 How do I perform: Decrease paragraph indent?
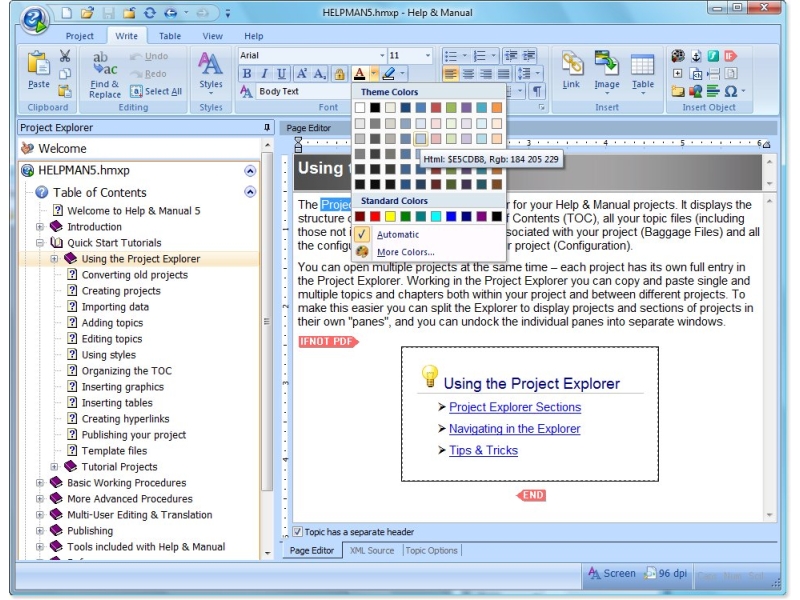coord(511,56)
